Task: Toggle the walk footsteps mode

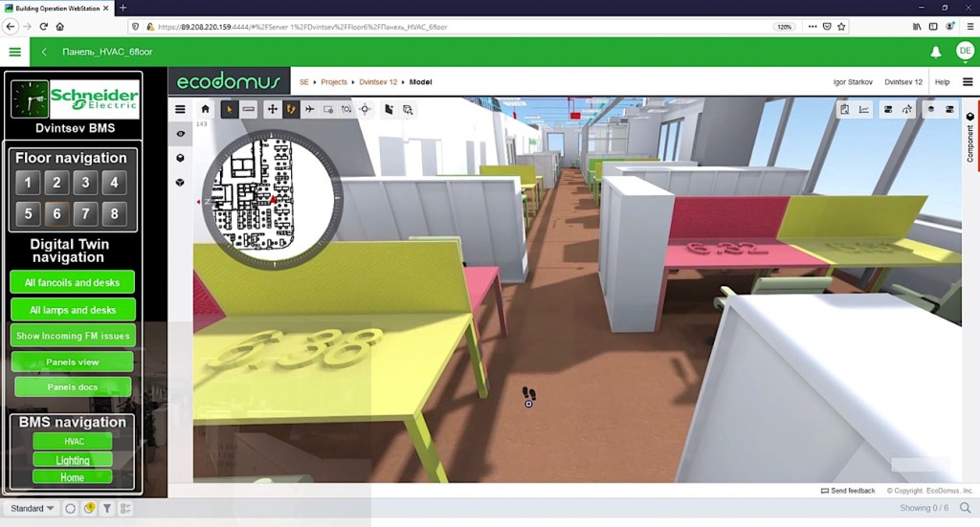Action: [291, 109]
